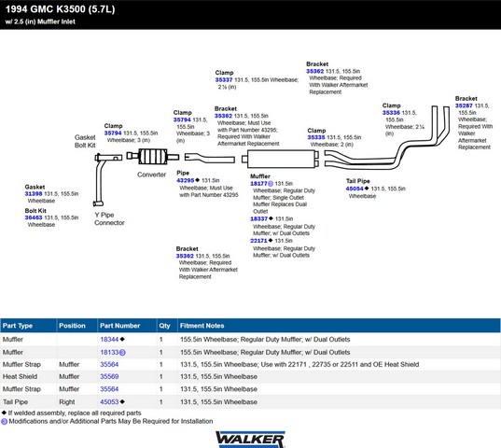The height and width of the screenshot is (448, 501).
Task: Click the 'Tail Pipe' heading above 45054
Action: (x=358, y=181)
